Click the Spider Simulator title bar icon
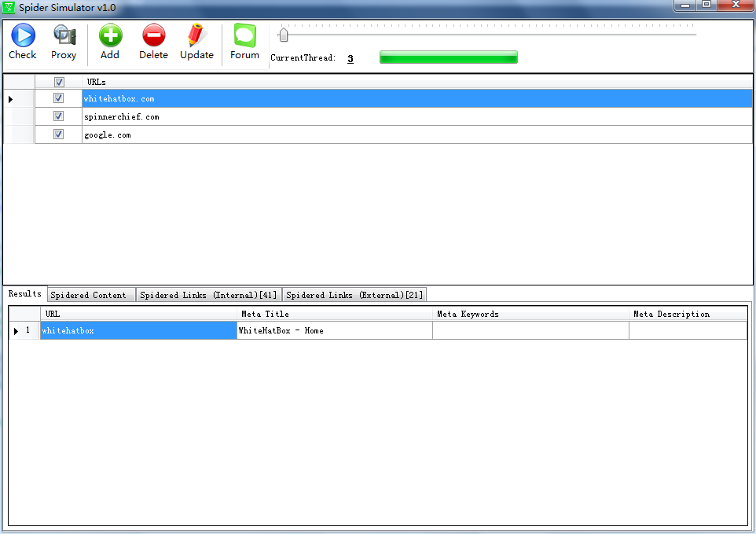Screen dimensions: 756x534 click(x=9, y=6)
